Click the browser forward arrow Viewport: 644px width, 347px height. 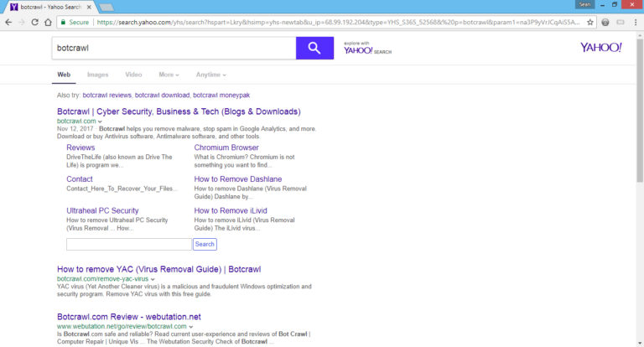click(22, 22)
